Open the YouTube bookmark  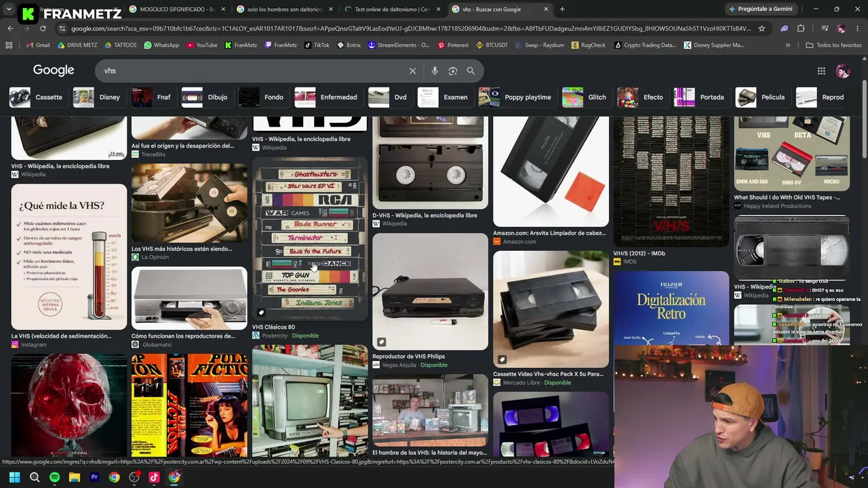point(201,45)
